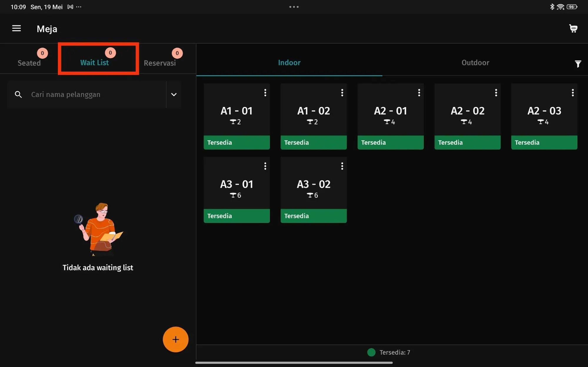Click Tersedia status bar of A1 - 01

237,143
